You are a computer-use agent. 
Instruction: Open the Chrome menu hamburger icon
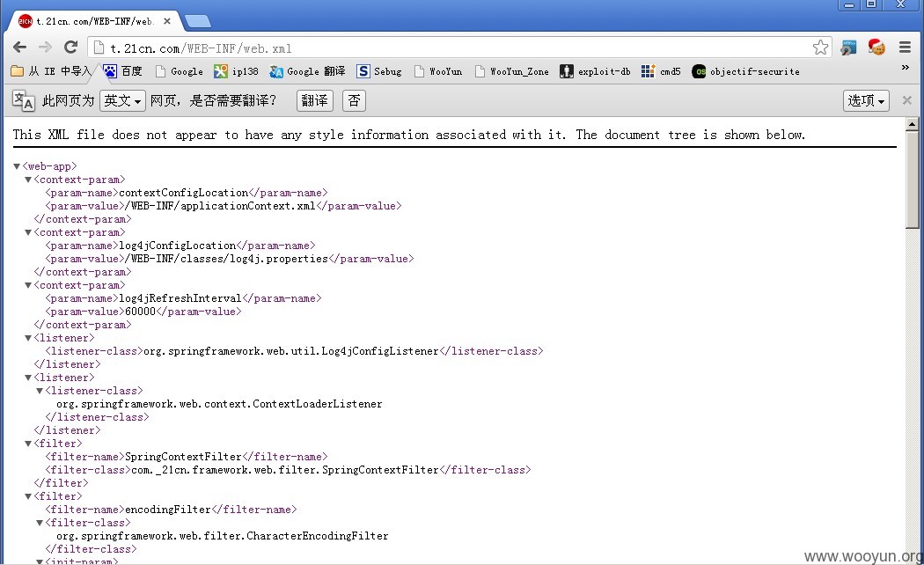(906, 48)
